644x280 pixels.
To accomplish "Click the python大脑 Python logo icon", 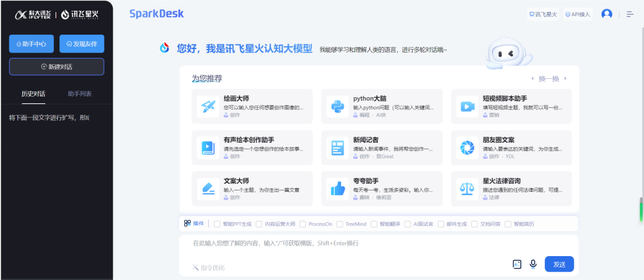I will (x=338, y=106).
